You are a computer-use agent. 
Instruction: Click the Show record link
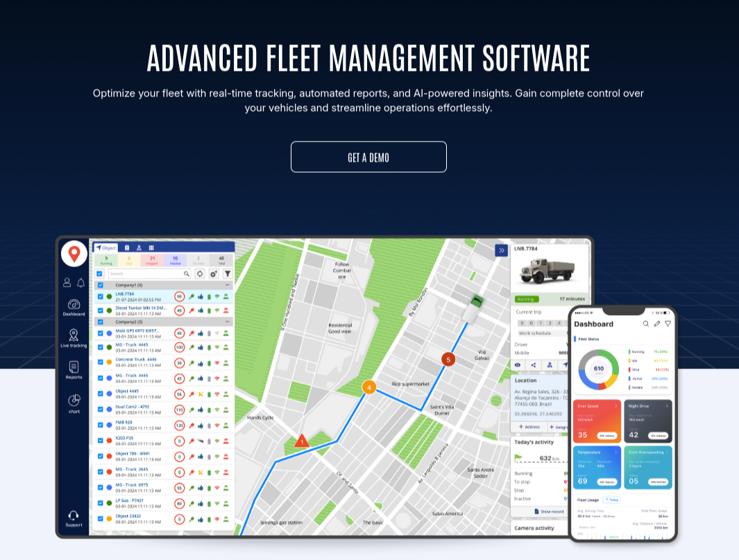549,511
